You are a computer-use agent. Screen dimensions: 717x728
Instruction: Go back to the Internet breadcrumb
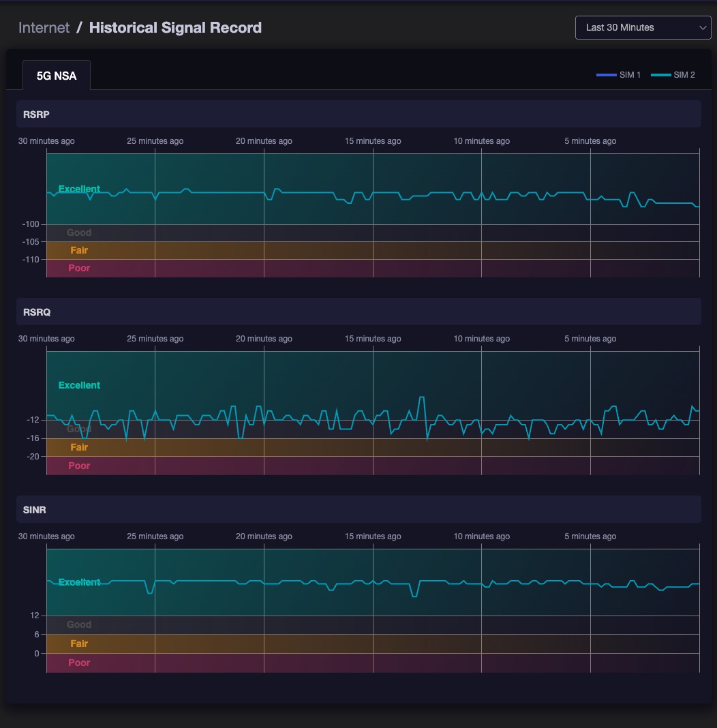pos(44,28)
